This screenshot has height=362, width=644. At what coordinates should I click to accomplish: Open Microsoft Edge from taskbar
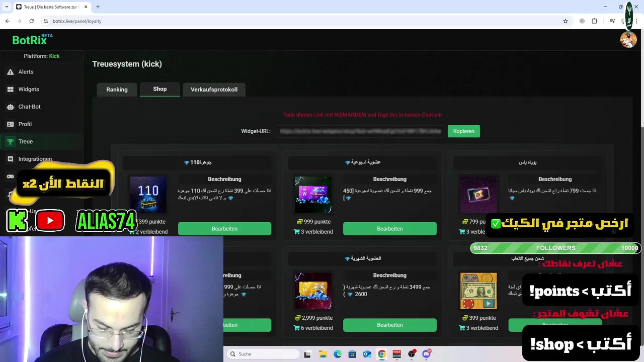tap(338, 354)
